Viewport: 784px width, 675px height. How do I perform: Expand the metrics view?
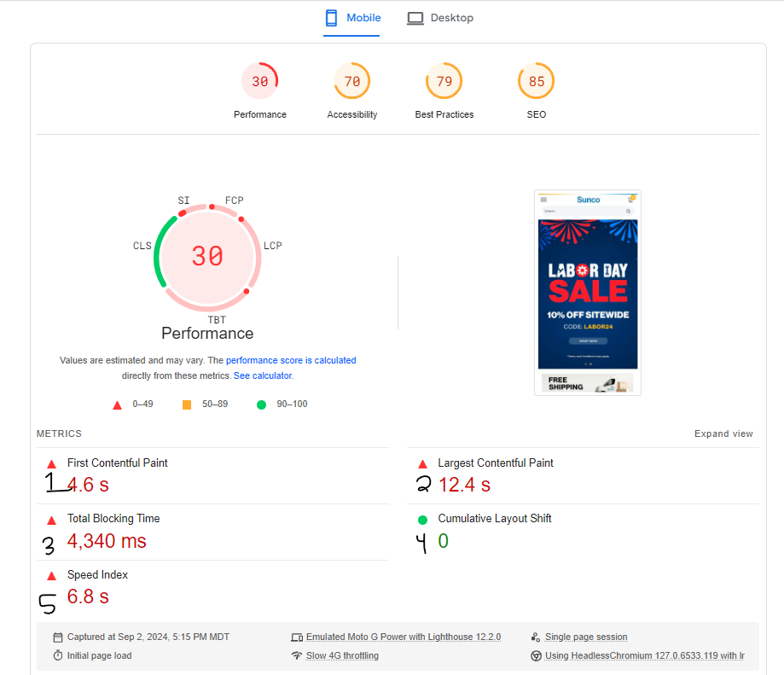(723, 434)
